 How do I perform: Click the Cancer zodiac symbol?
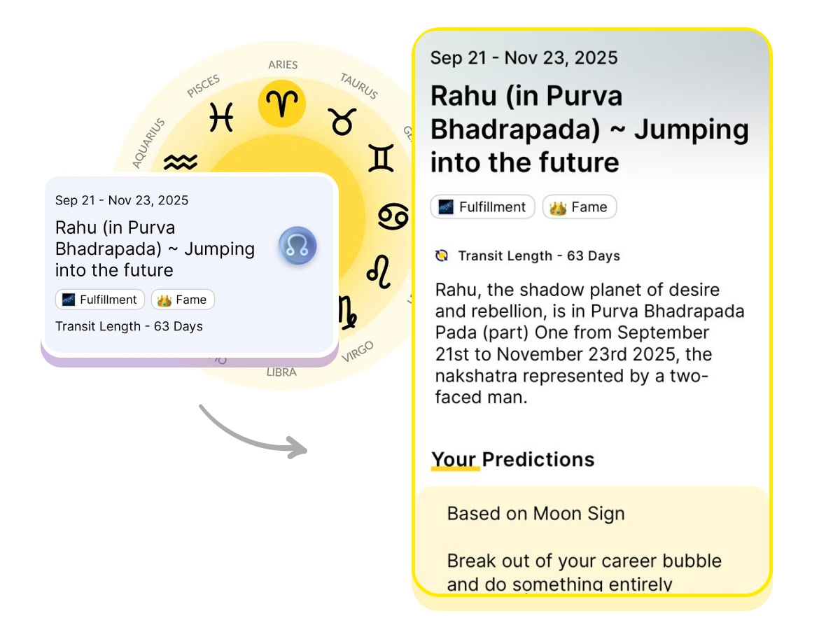393,216
